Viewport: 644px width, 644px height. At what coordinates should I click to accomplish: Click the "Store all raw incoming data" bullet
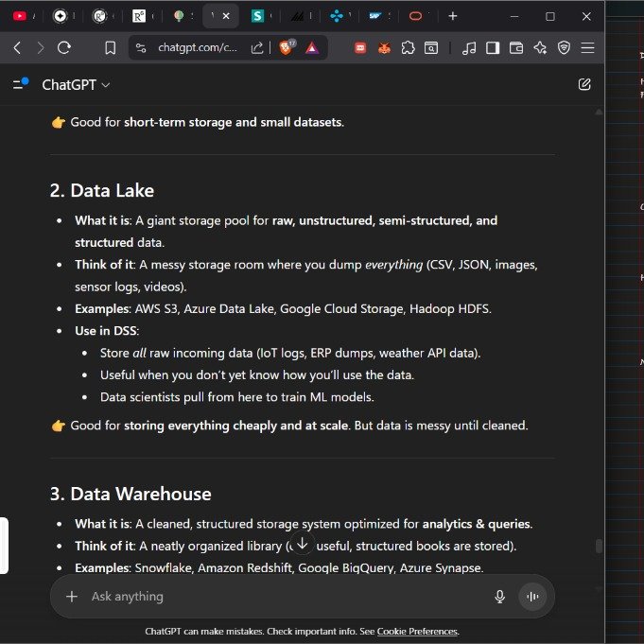[x=290, y=353]
